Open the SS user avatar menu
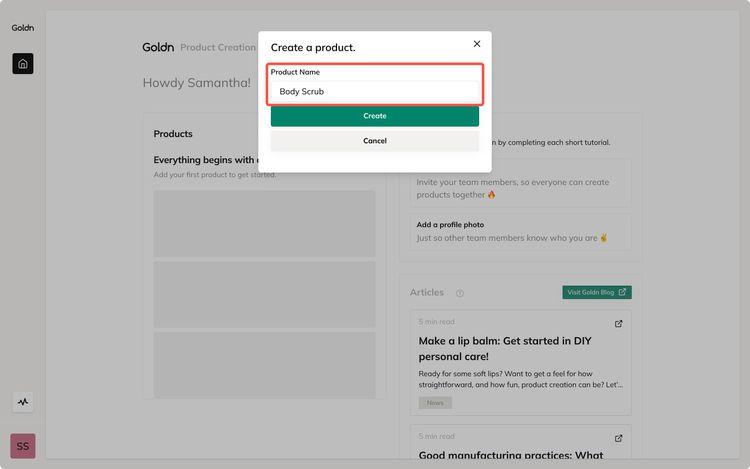This screenshot has width=750, height=469. pyautogui.click(x=23, y=446)
